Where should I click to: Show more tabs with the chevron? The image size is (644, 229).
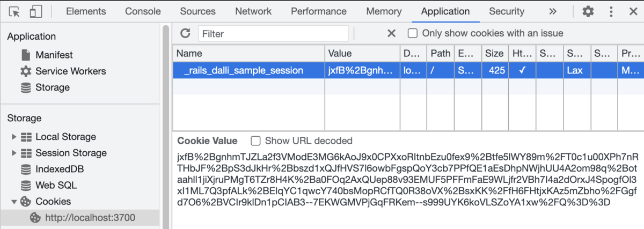click(x=553, y=11)
